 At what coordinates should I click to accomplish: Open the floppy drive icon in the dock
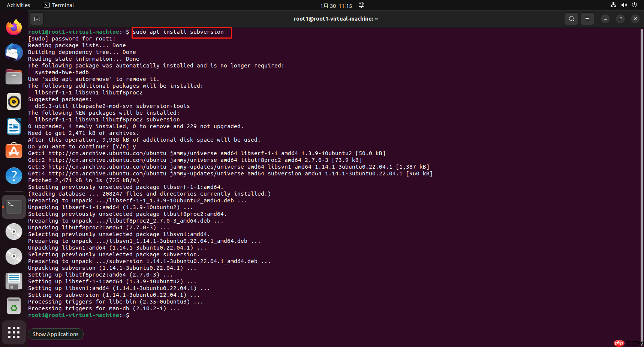[x=14, y=281]
